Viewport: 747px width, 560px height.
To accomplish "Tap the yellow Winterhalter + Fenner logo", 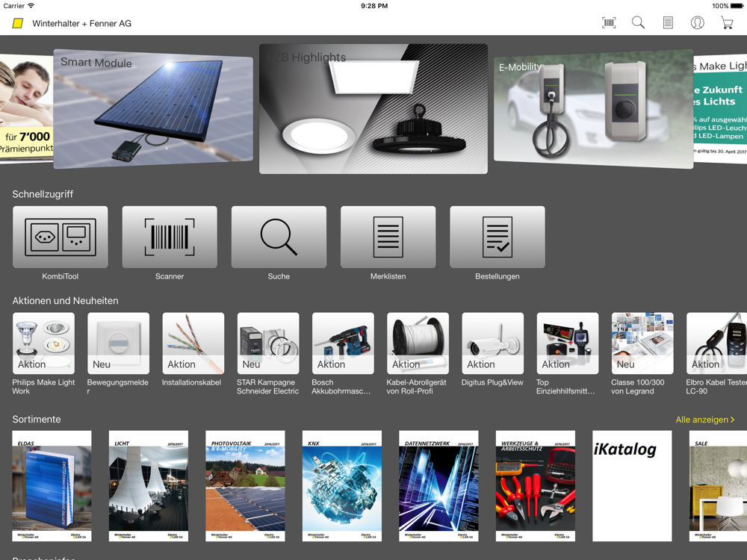I will coord(18,23).
